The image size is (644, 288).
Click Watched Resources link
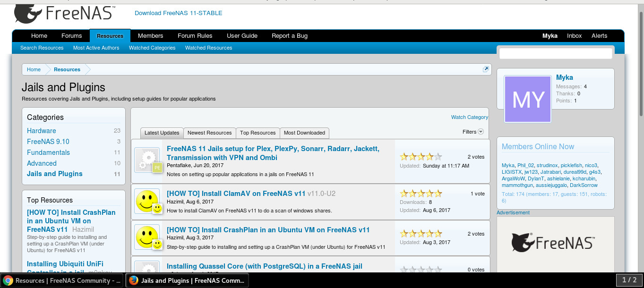pos(208,48)
